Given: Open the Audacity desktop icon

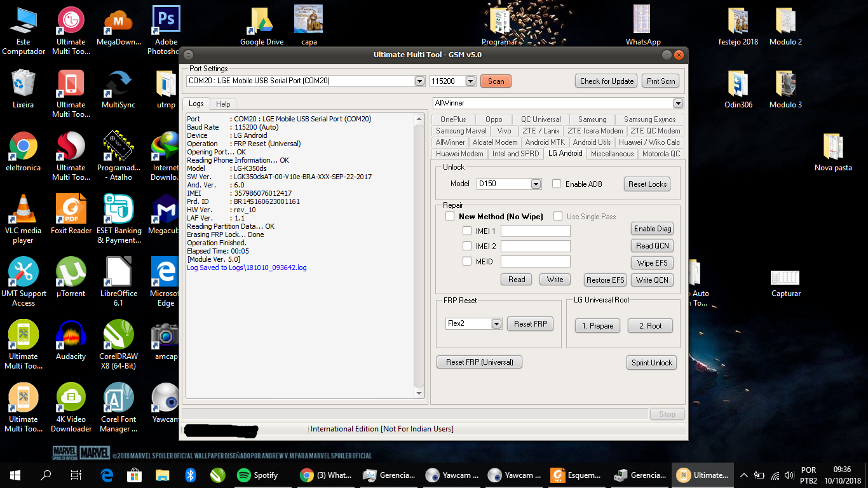Looking at the screenshot, I should (x=71, y=341).
